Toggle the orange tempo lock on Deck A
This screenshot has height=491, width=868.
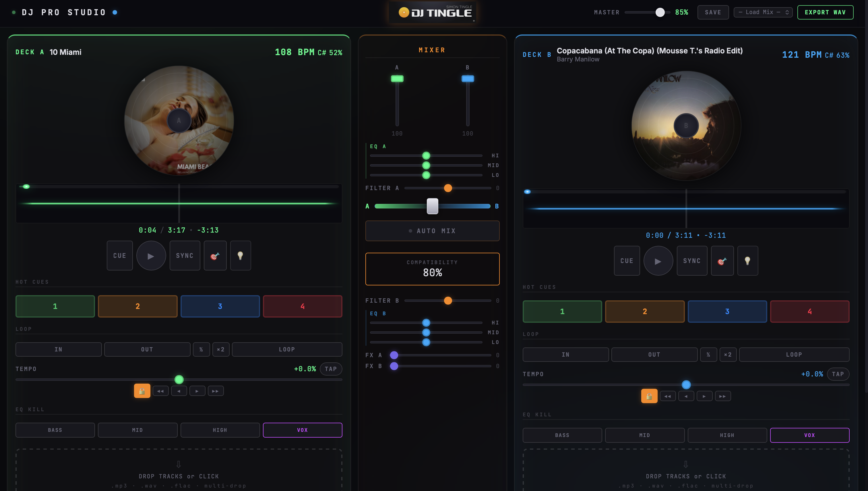[x=142, y=391]
